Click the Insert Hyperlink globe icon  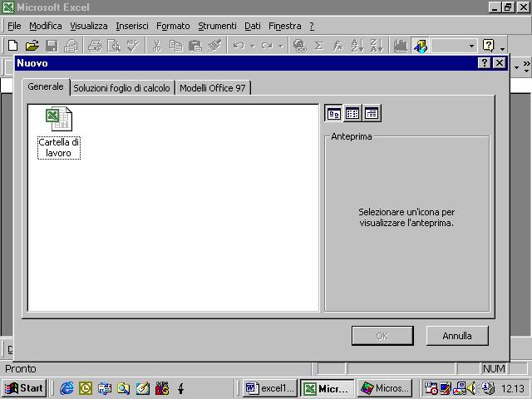click(x=300, y=46)
